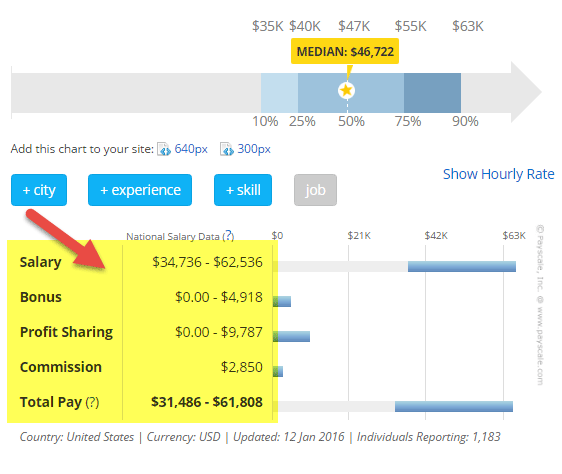Click the + city button
The image size is (562, 474).
coord(39,190)
